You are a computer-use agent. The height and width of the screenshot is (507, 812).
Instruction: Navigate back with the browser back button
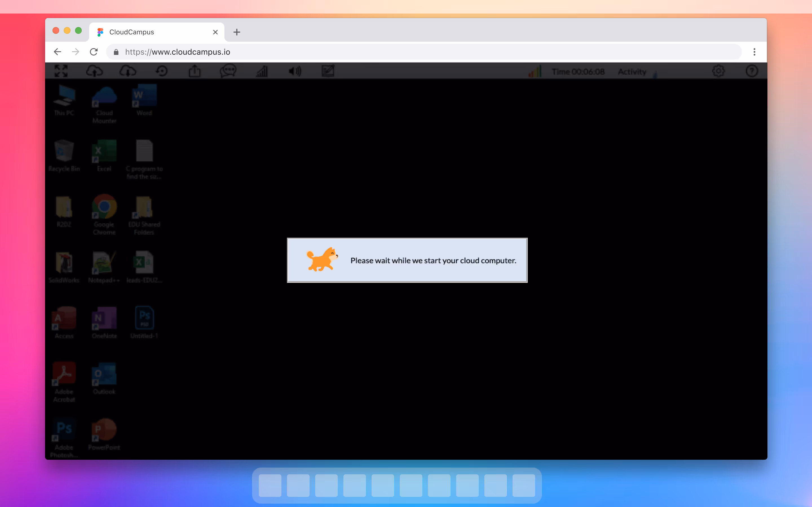pyautogui.click(x=58, y=52)
